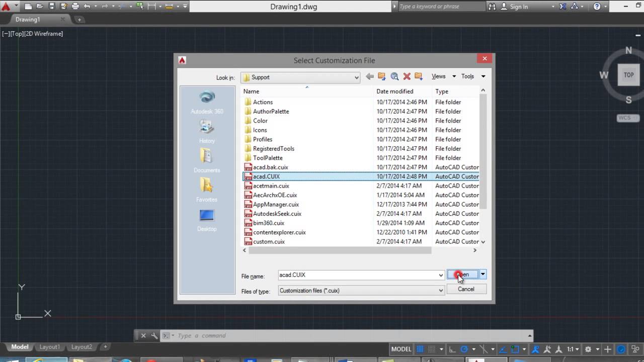Sort by the Type column header
Screen dimensions: 644x362
(x=455, y=91)
